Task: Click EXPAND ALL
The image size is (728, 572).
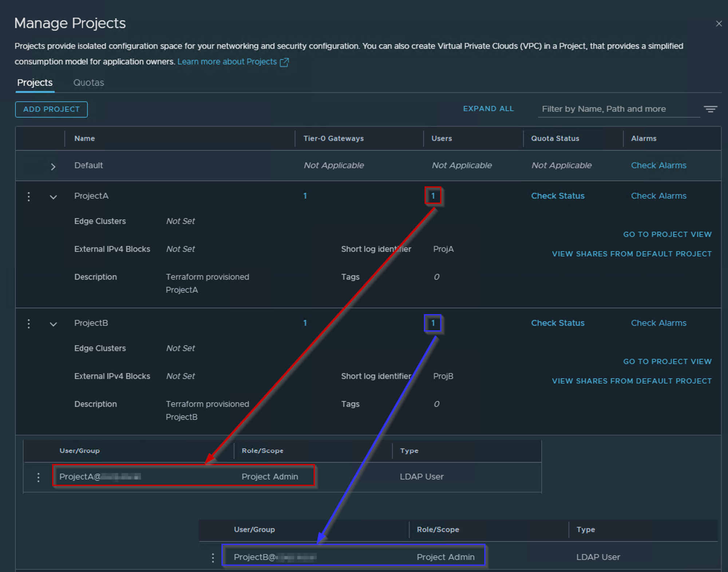Action: 488,108
